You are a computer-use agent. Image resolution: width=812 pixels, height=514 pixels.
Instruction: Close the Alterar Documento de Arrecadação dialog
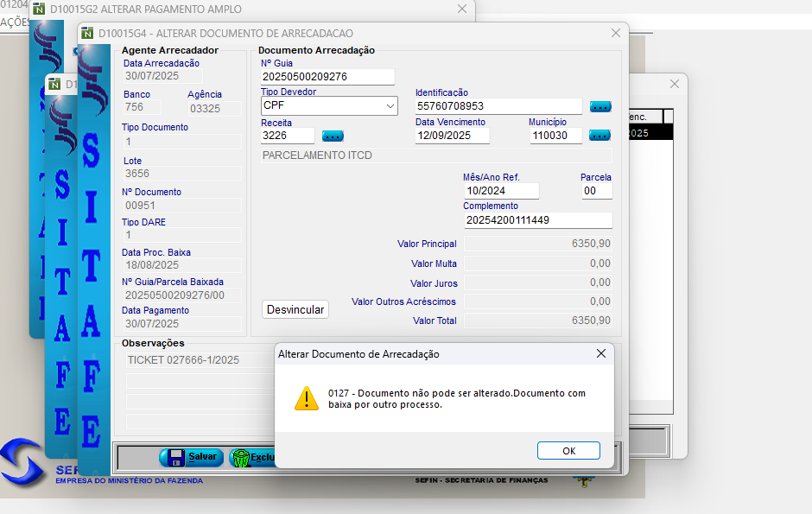[x=601, y=353]
